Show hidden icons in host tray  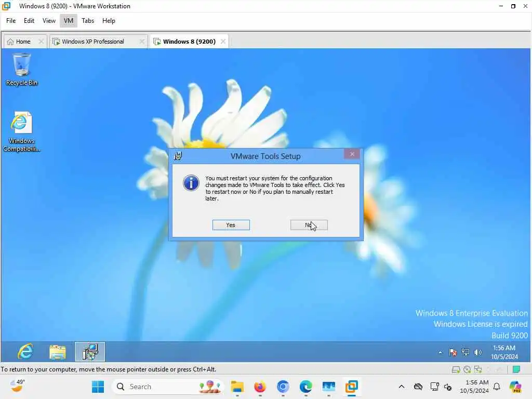pyautogui.click(x=402, y=387)
